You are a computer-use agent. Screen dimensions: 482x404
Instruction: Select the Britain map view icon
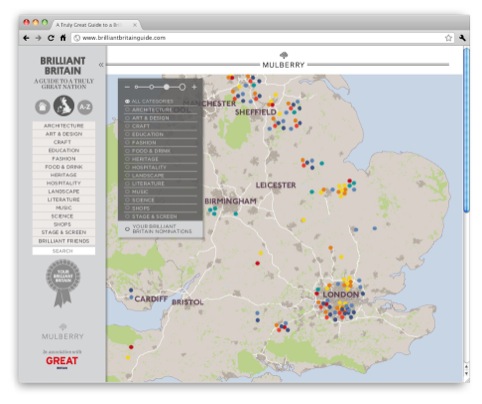tap(64, 105)
